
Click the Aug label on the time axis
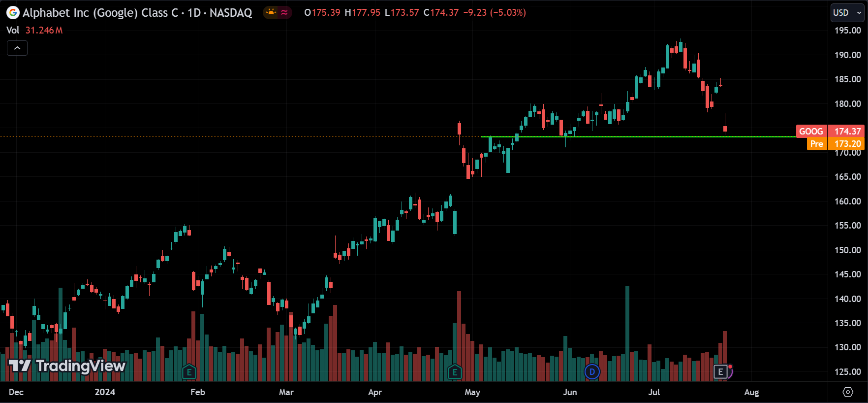tap(751, 392)
